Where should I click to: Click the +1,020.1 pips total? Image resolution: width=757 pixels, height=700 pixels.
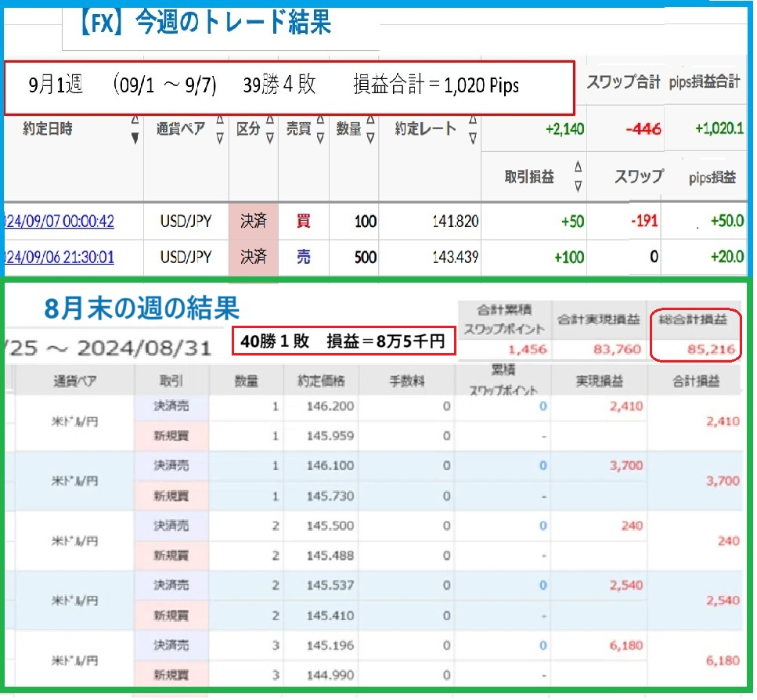tap(719, 128)
